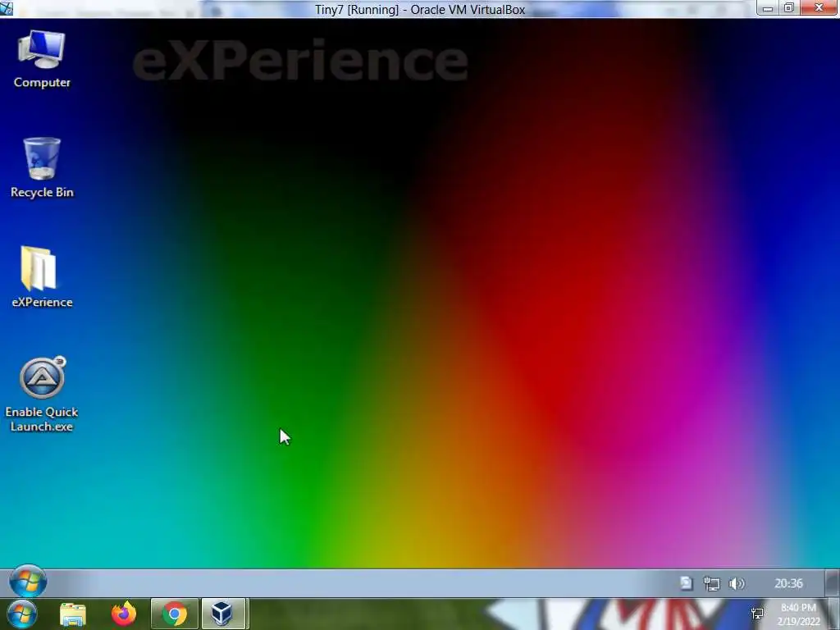This screenshot has width=840, height=630.
Task: Select VirtualBox host taskbar button
Action: tap(224, 614)
